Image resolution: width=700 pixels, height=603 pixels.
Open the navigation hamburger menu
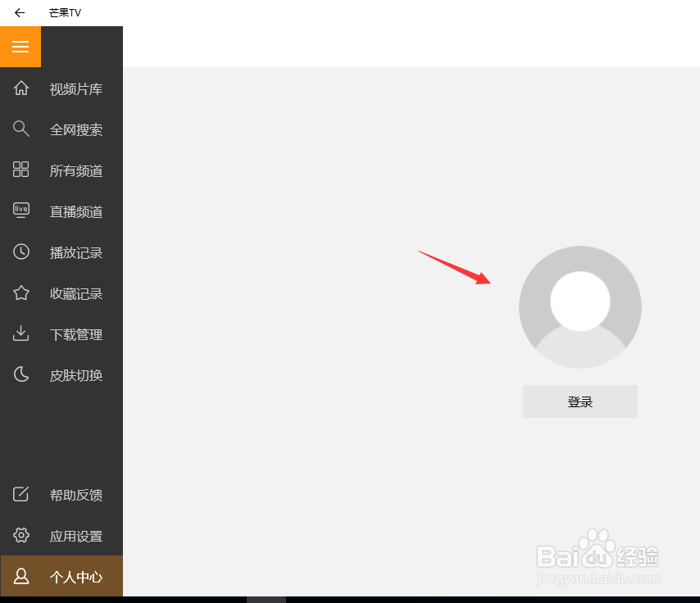coord(20,47)
